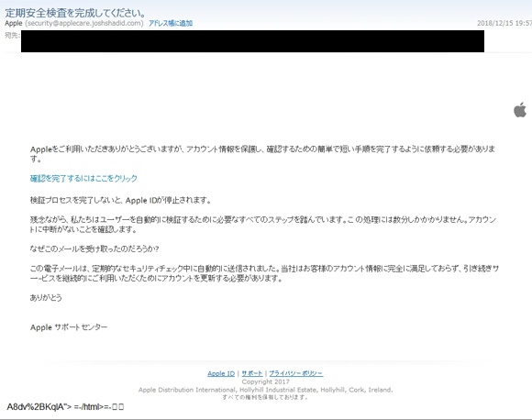532x420 pixels.
Task: Click the Apple サポートセンター signature
Action: tap(69, 327)
